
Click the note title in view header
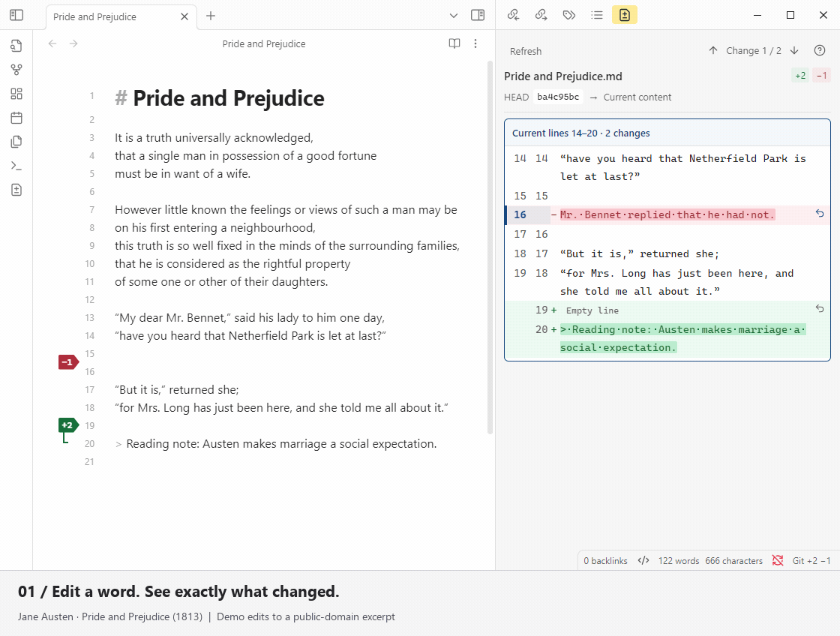(264, 44)
